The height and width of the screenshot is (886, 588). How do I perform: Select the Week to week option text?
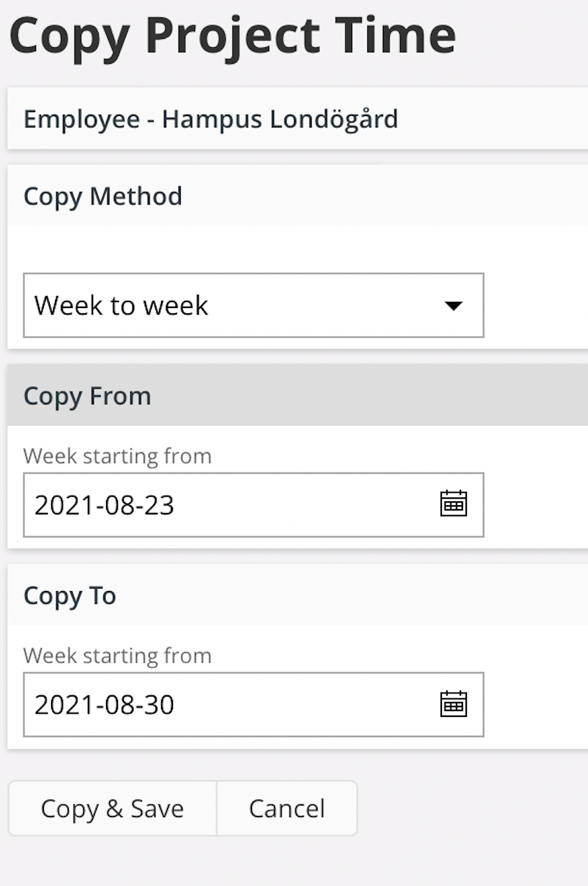click(121, 305)
